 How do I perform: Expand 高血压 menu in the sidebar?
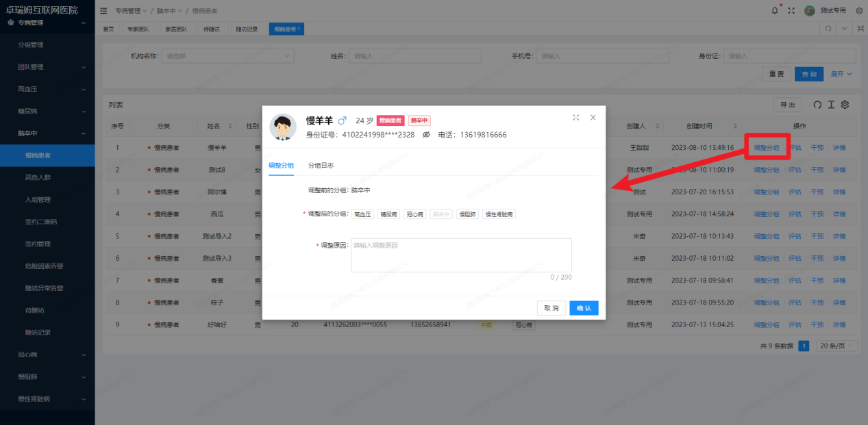[x=47, y=89]
